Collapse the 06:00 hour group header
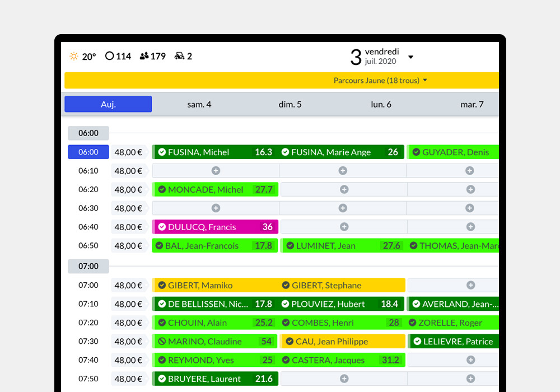Viewport: 560px width, 392px height. coord(88,133)
